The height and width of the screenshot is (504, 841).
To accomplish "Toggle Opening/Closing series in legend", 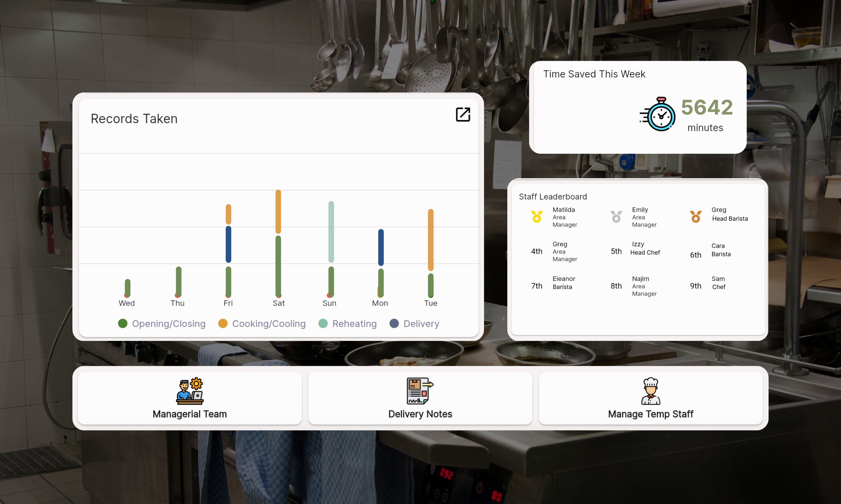I will [161, 323].
